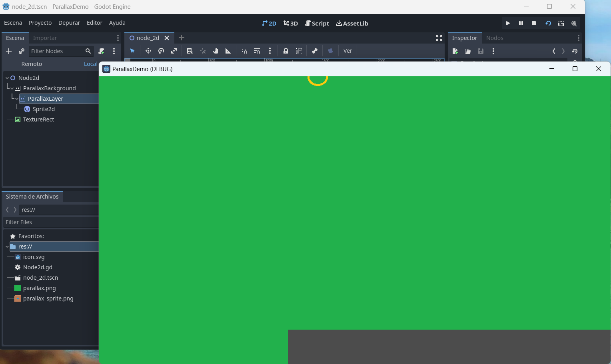Open AssetLib from the top bar
This screenshot has width=611, height=364.
click(352, 23)
